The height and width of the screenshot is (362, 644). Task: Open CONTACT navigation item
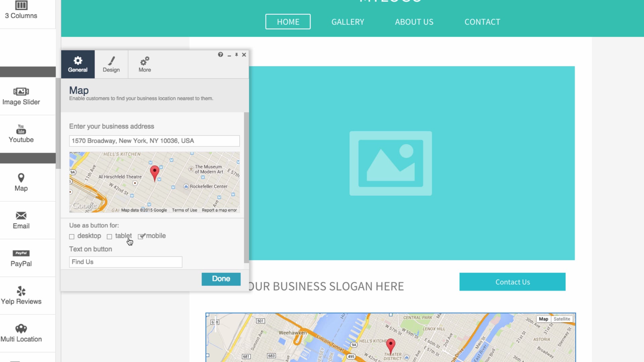[x=482, y=22]
